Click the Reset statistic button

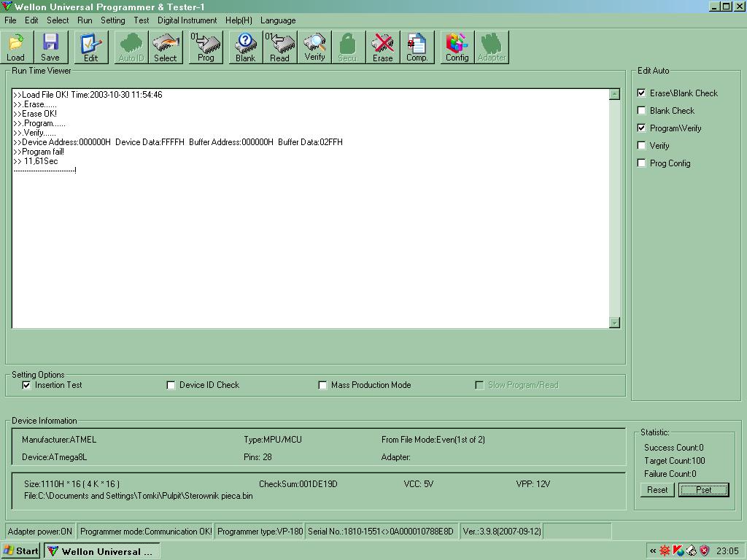pos(657,490)
